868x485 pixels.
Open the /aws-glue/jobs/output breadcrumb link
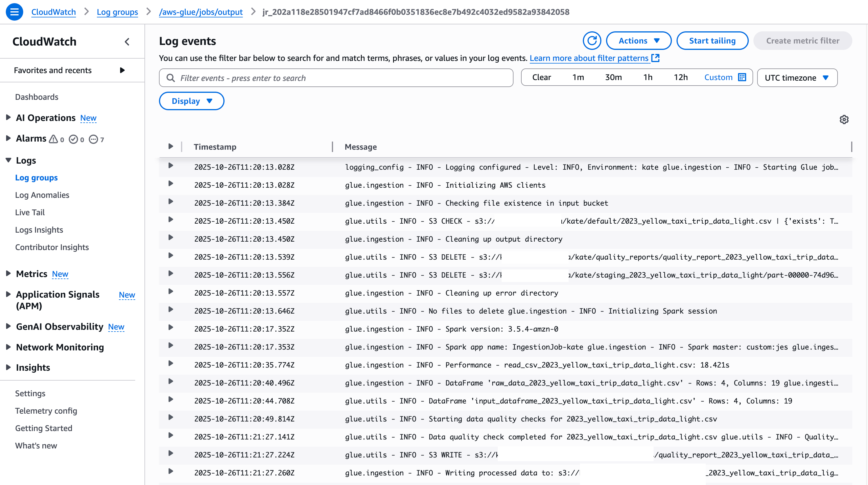[200, 12]
